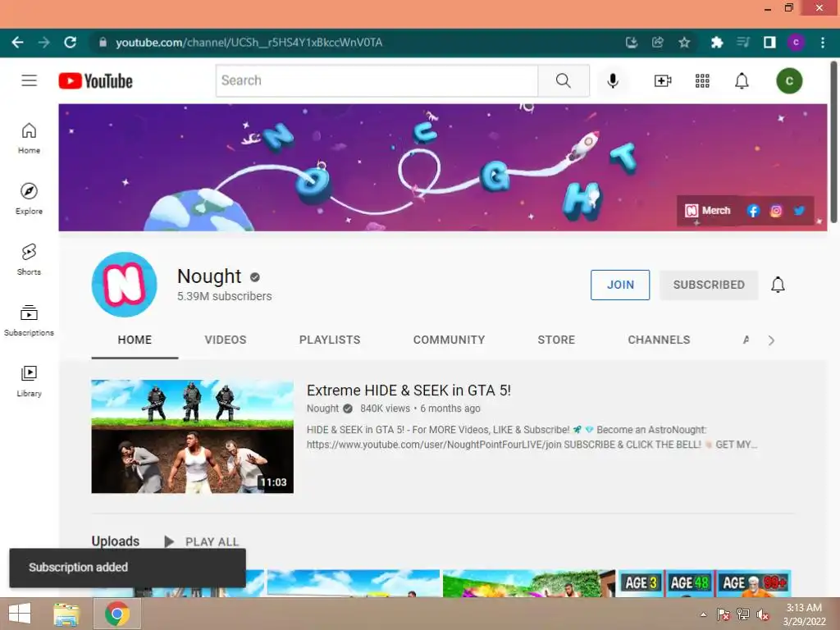Screen dimensions: 840x630
Task: Switch to the STORE tab
Action: 556,340
